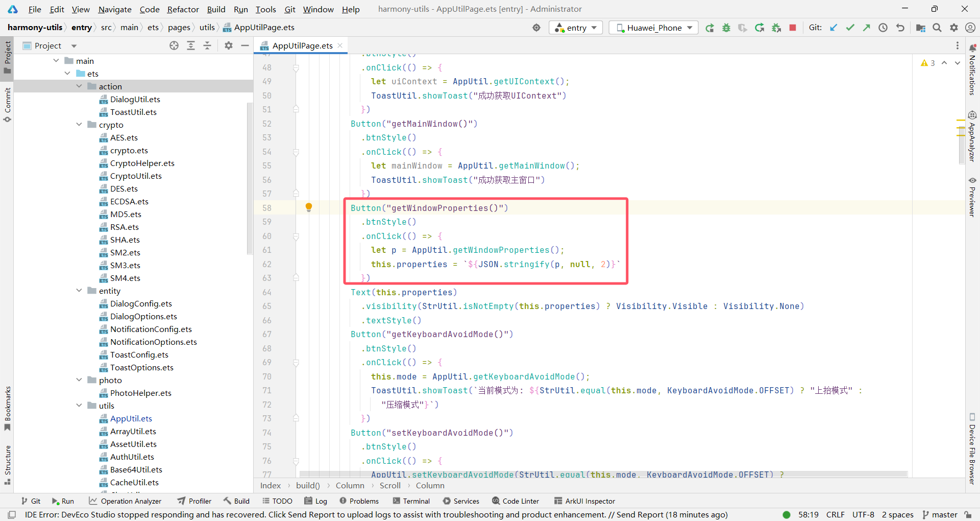Open the editor tabs more-options menu

click(x=958, y=45)
